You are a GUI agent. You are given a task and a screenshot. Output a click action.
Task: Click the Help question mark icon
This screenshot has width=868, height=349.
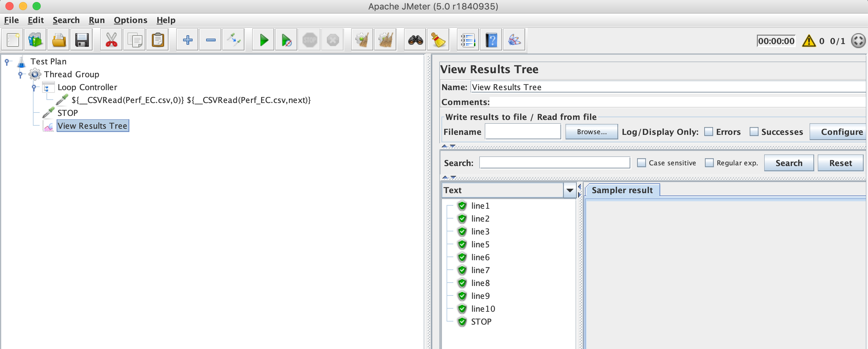coord(491,40)
